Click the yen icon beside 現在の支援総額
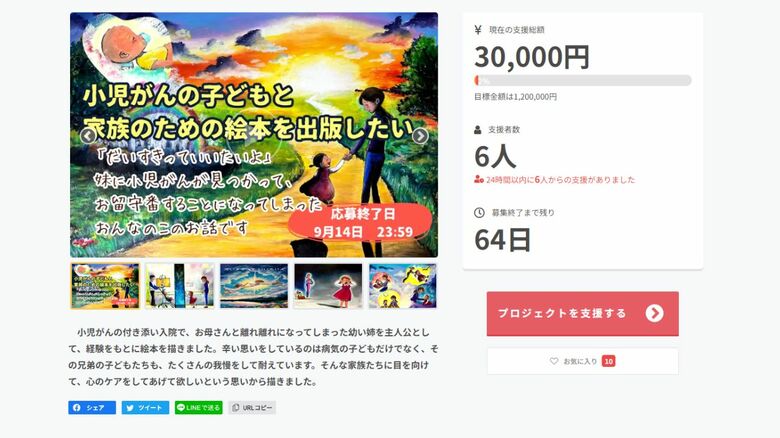 (478, 30)
